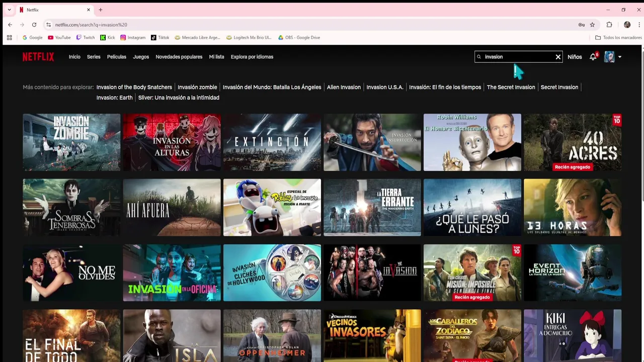Open the 40 Acres title card
Viewport: 644px width, 362px height.
(x=573, y=142)
